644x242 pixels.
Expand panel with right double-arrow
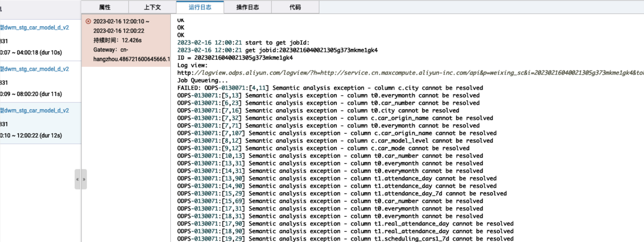[x=84, y=179]
